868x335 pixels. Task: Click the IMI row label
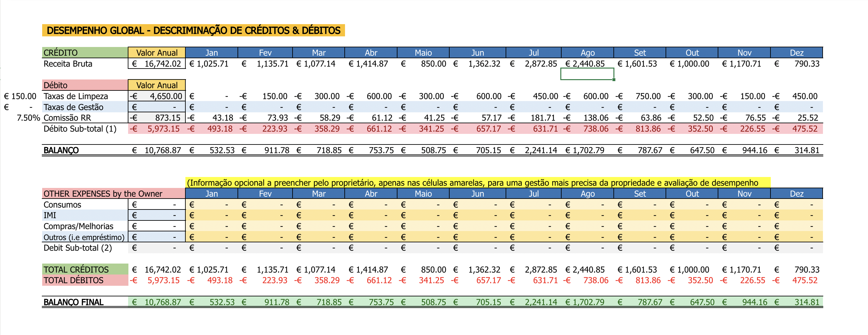pos(50,215)
